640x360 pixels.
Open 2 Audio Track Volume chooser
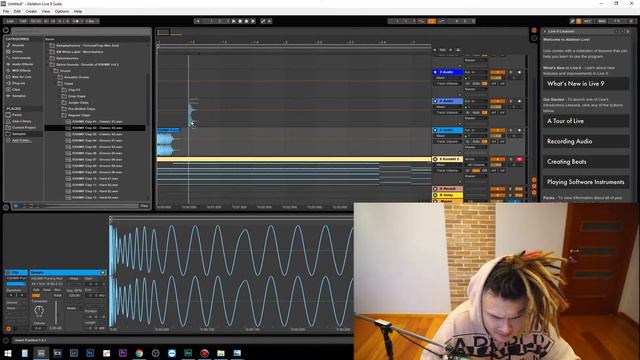coord(448,84)
